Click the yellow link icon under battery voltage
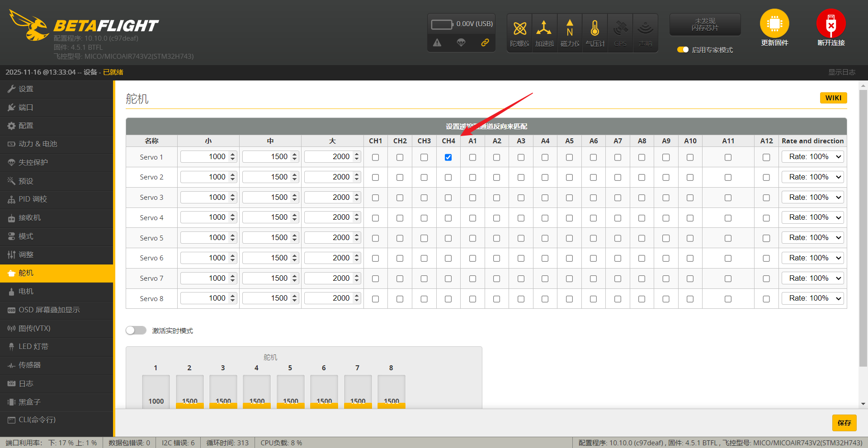Image resolution: width=868 pixels, height=448 pixels. [x=485, y=42]
